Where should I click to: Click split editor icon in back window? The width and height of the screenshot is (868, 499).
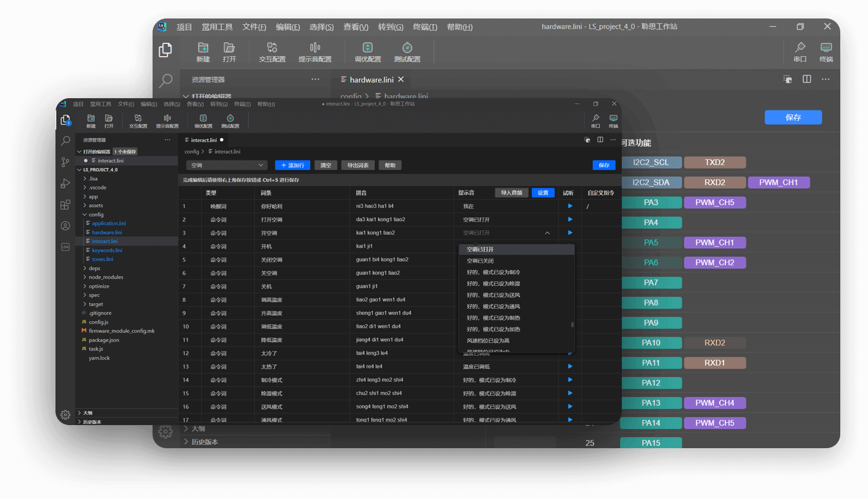[x=807, y=79]
